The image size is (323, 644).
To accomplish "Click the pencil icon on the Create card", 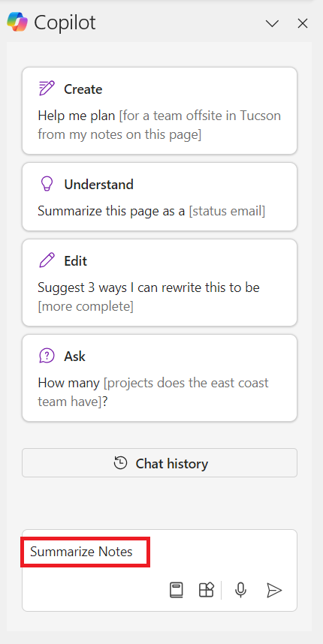I will click(47, 89).
